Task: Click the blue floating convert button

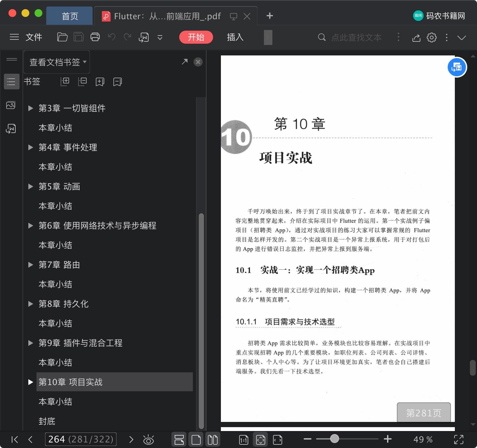Action: tap(457, 67)
